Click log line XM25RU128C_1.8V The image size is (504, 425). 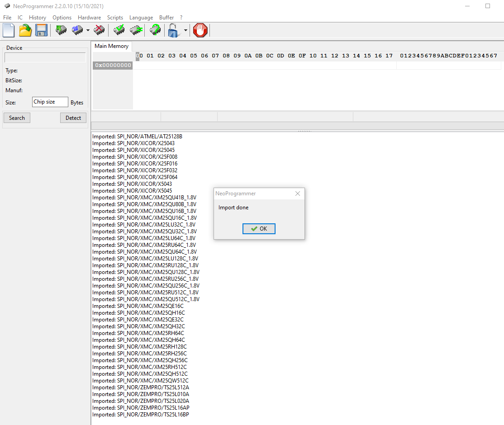[145, 265]
